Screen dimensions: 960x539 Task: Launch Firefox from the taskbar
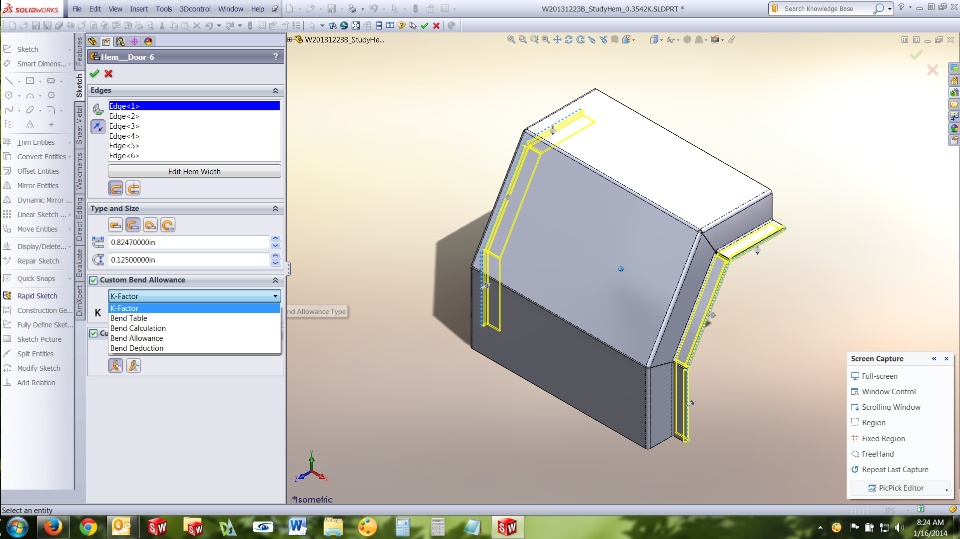(x=52, y=527)
